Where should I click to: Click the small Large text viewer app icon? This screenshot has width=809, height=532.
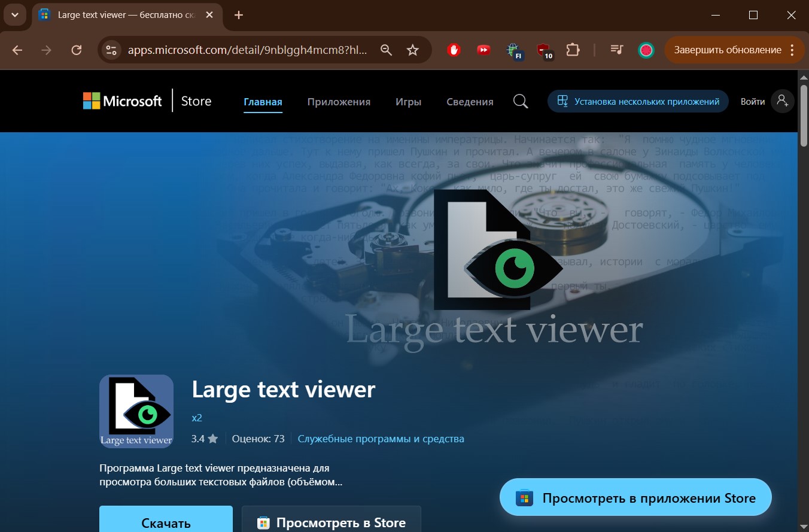point(136,411)
